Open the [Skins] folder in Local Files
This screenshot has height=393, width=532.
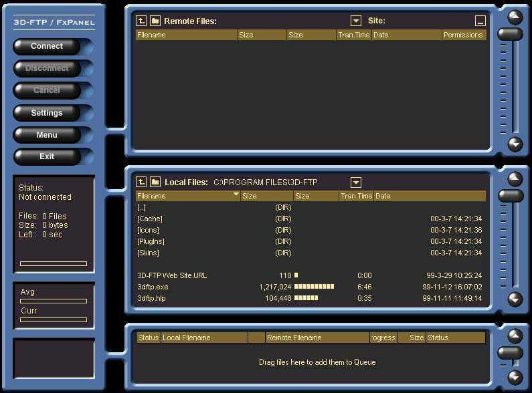tap(148, 253)
